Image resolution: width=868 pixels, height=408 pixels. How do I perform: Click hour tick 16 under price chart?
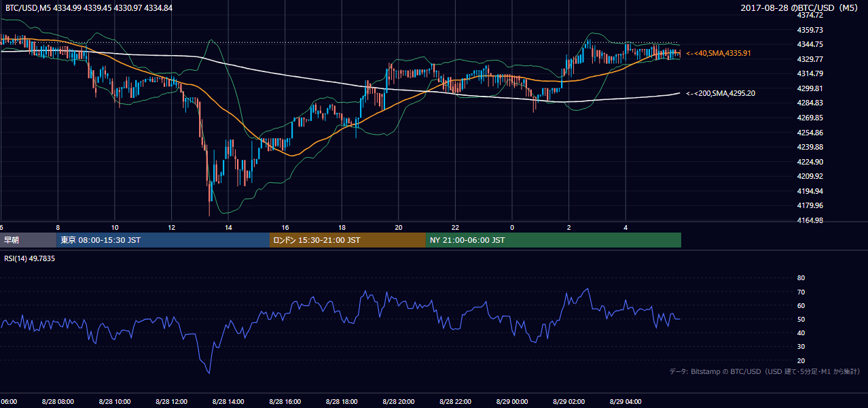[x=285, y=228]
